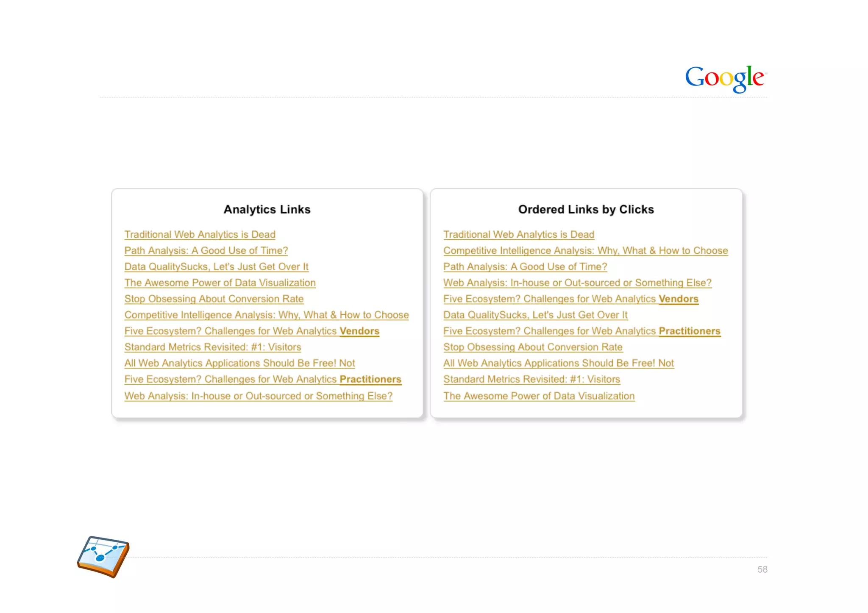Image resolution: width=868 pixels, height=613 pixels.
Task: Open 'Competitive Intelligence Analysis' link in Analytics Links
Action: 267,315
